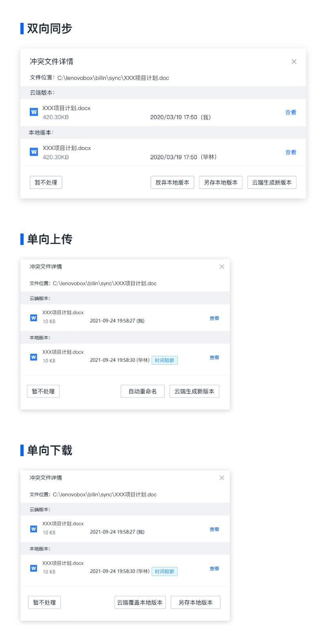326x644 pixels.
Task: View cloud version via 查看 in 单向下载
Action: point(214,529)
